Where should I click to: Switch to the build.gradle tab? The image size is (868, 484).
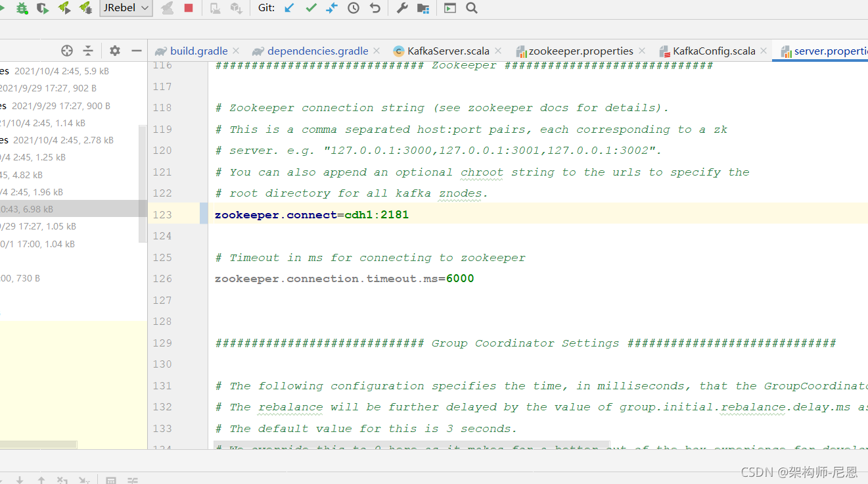pos(198,51)
